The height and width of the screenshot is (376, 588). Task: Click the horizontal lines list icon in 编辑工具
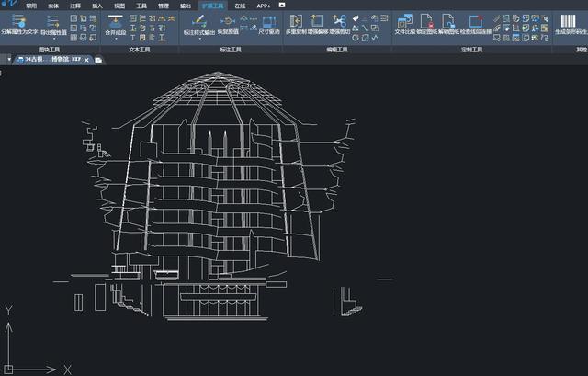click(x=384, y=18)
